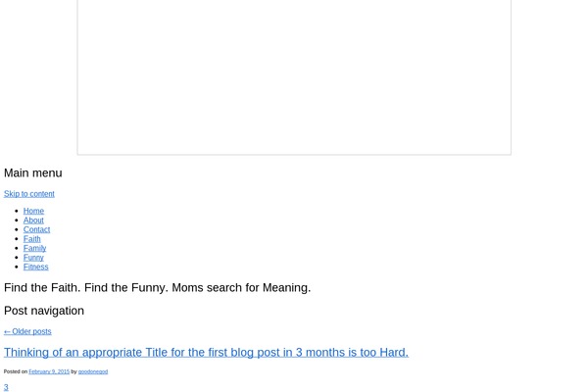Open the Contact page link

click(36, 229)
